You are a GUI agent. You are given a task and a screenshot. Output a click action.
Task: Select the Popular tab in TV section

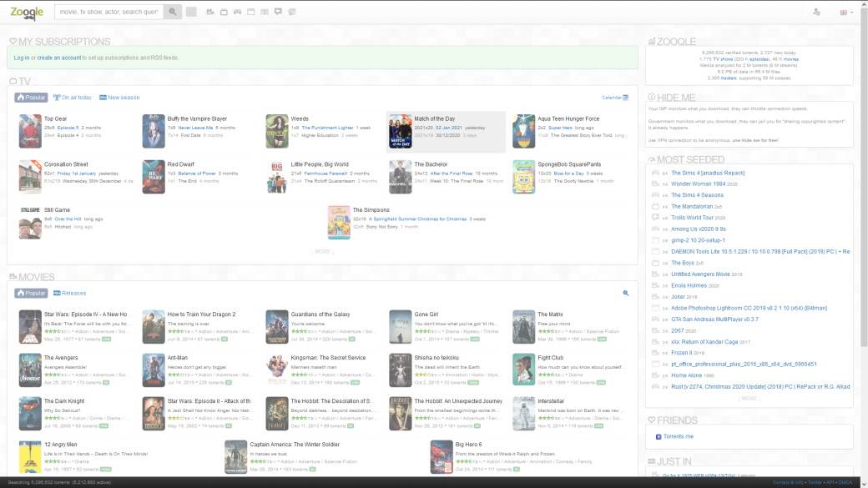pyautogui.click(x=32, y=98)
